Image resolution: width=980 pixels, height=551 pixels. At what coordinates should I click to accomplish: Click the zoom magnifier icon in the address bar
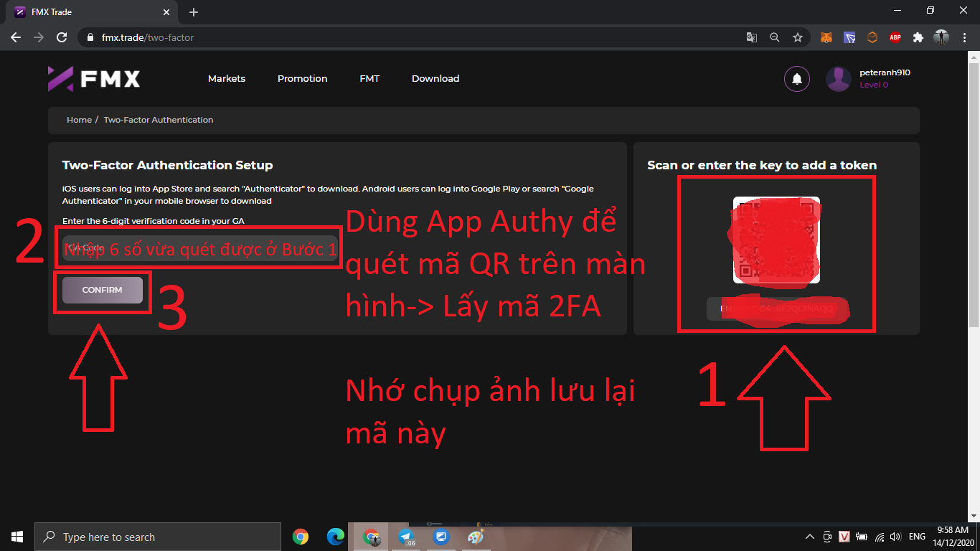tap(774, 37)
